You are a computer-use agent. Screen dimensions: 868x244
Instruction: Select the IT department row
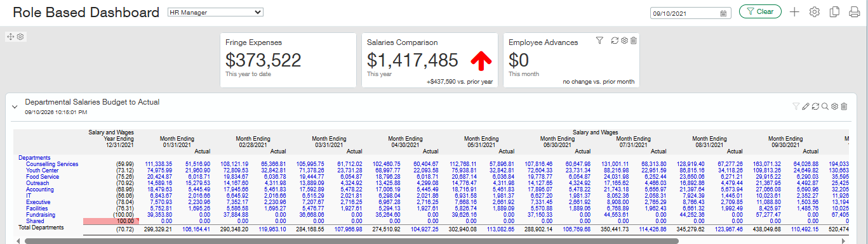point(29,196)
